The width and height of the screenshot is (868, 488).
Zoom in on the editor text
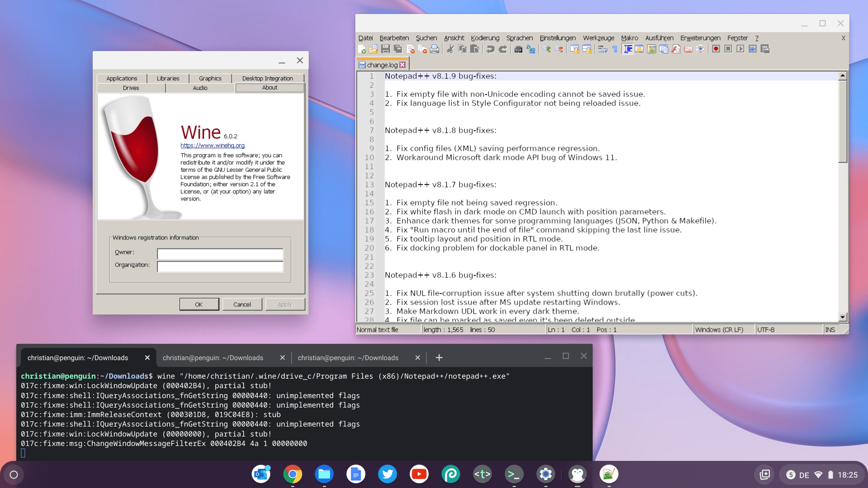pyautogui.click(x=547, y=49)
